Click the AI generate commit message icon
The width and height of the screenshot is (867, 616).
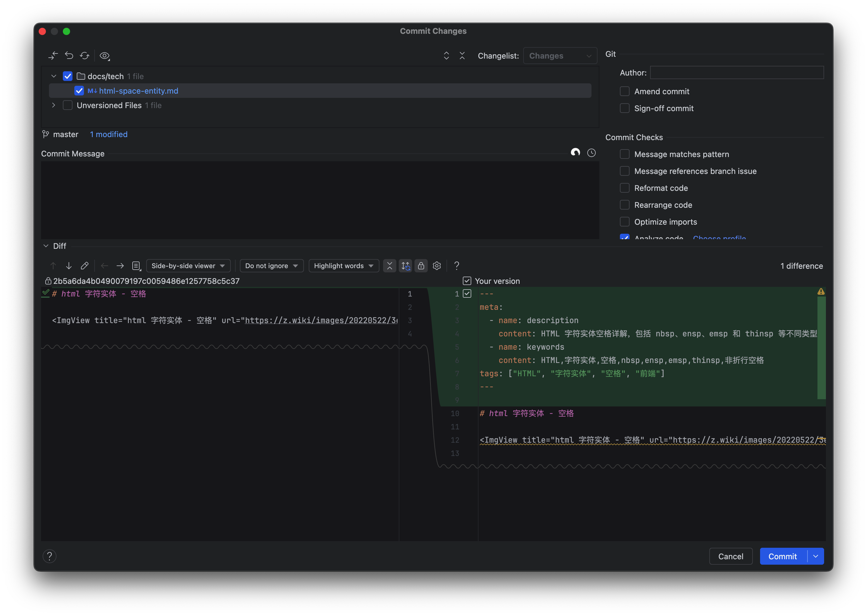tap(575, 153)
